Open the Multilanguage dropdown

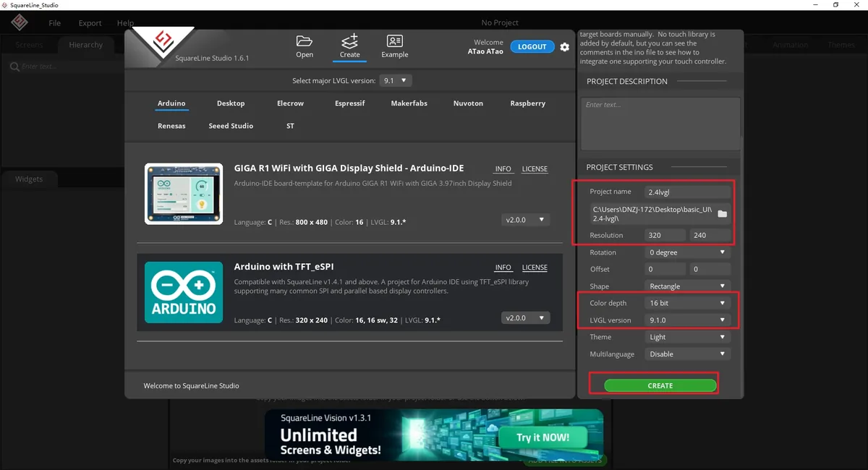click(x=687, y=354)
